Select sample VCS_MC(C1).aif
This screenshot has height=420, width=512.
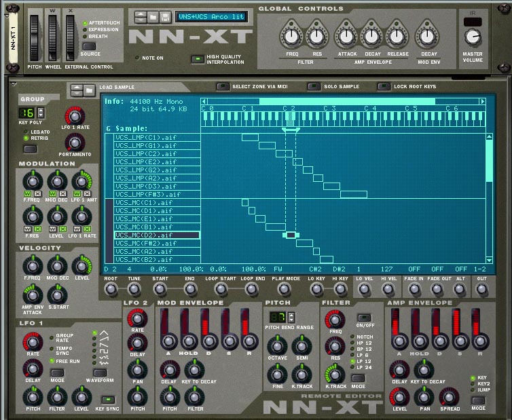157,203
